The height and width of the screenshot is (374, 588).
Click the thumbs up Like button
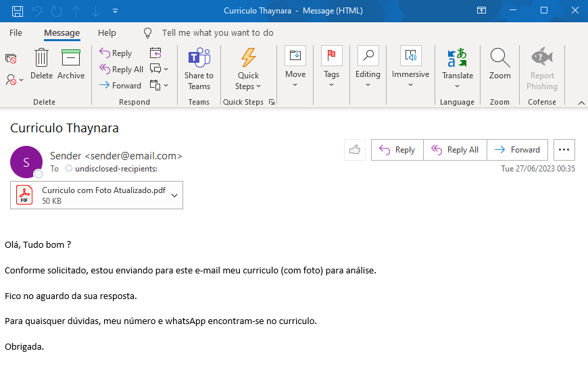click(355, 150)
